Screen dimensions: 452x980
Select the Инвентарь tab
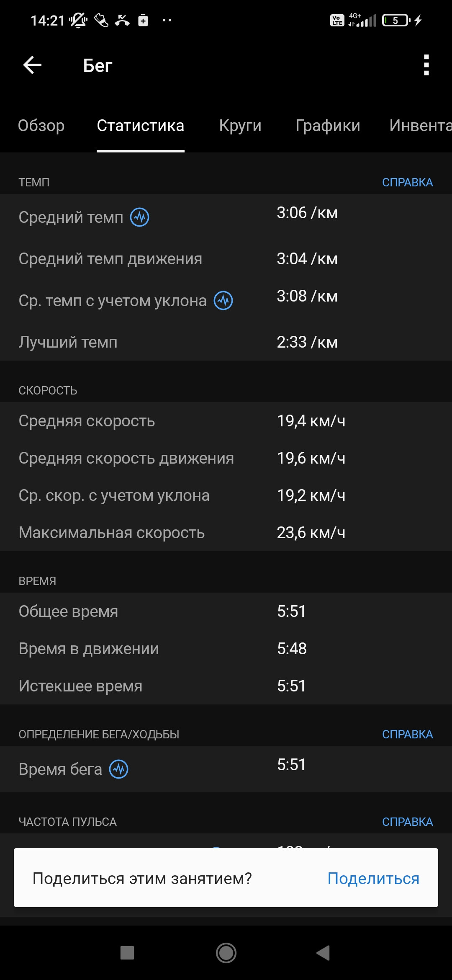click(x=420, y=126)
